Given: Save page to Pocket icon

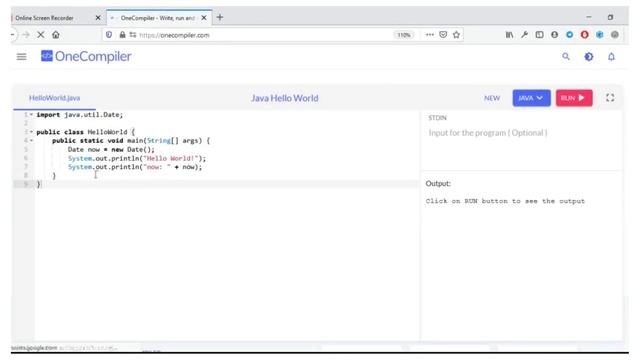Looking at the screenshot, I should click(x=443, y=35).
